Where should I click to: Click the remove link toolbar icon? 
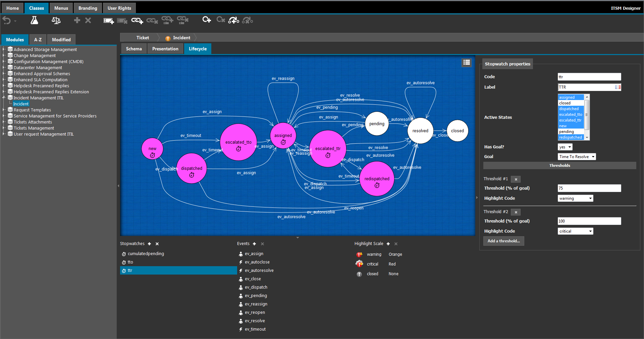tap(152, 20)
